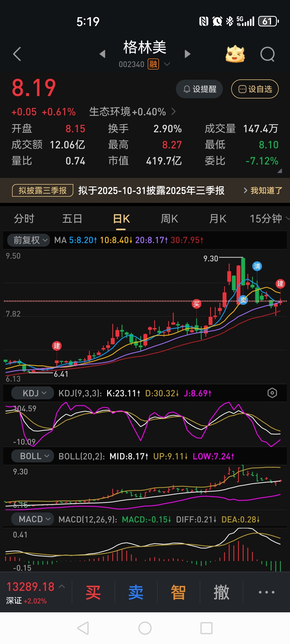This screenshot has height=644, width=290.
Task: Open stock search magnifier icon
Action: [268, 54]
